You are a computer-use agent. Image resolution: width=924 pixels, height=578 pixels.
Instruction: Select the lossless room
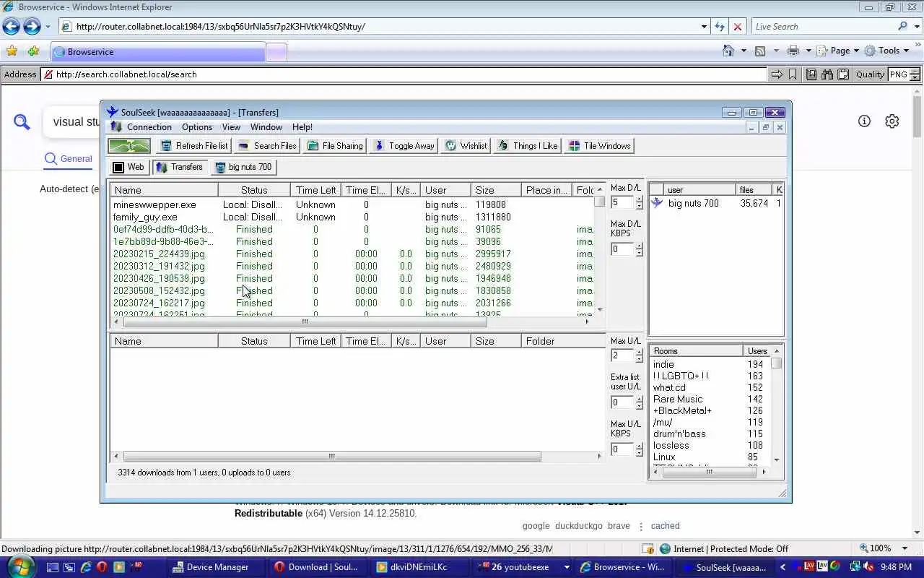[710, 445]
